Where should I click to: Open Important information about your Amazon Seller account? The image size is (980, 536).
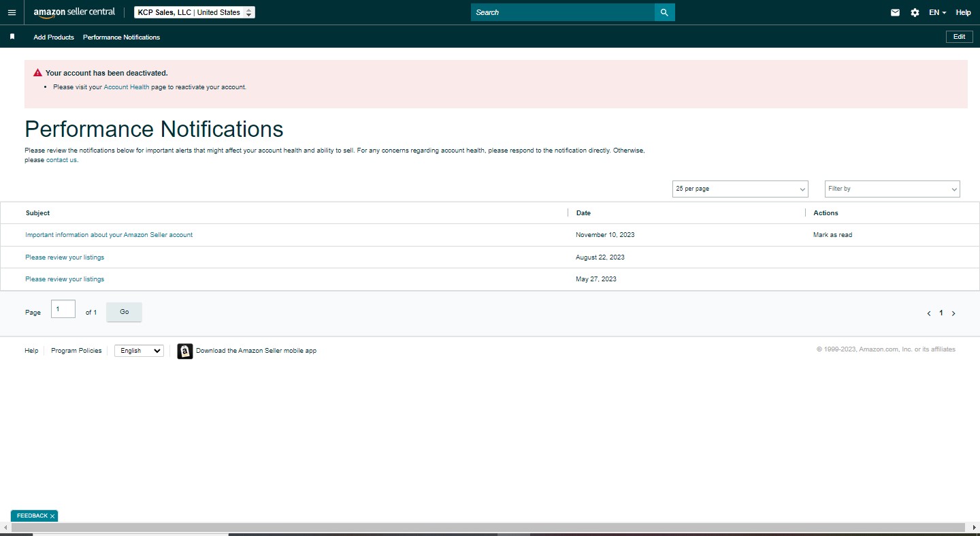click(x=109, y=235)
